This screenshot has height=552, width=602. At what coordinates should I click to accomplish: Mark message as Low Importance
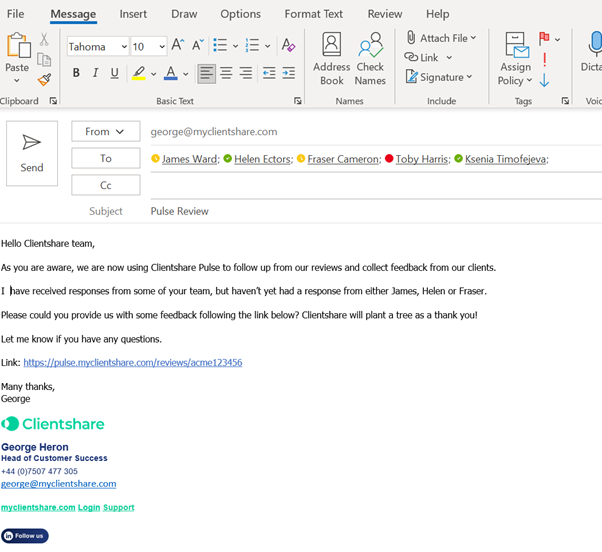point(544,80)
